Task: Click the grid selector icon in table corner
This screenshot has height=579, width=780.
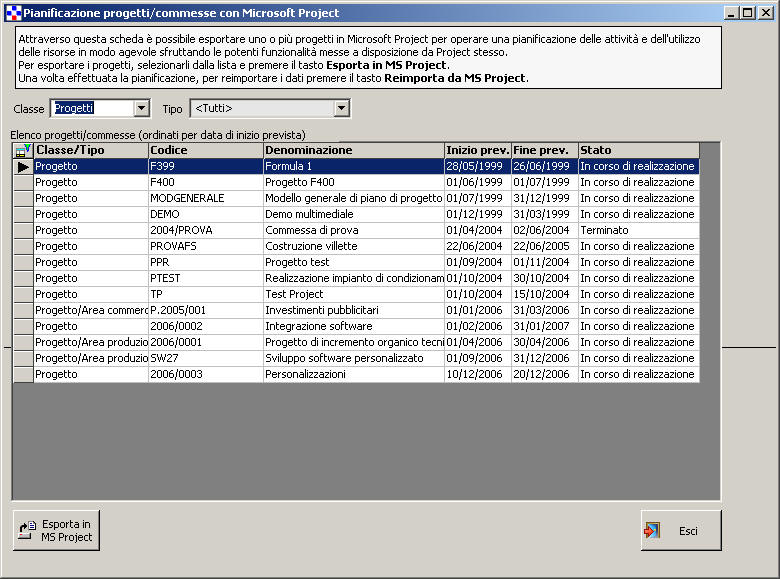Action: pos(22,150)
